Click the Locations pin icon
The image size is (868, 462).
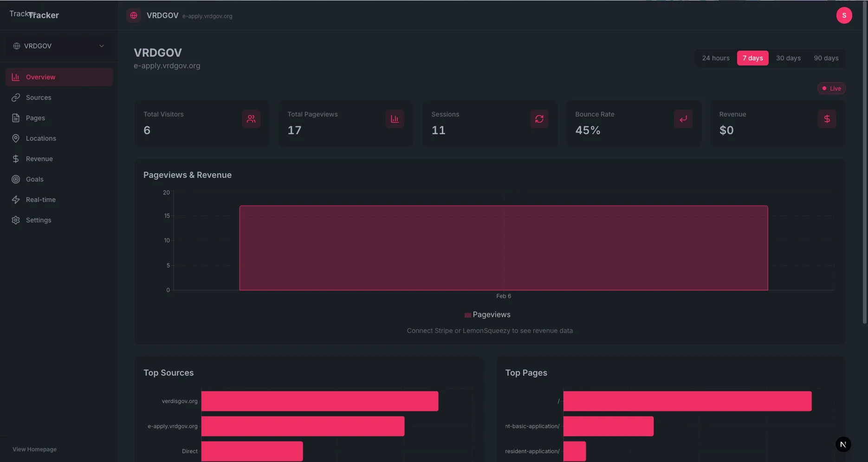point(16,138)
